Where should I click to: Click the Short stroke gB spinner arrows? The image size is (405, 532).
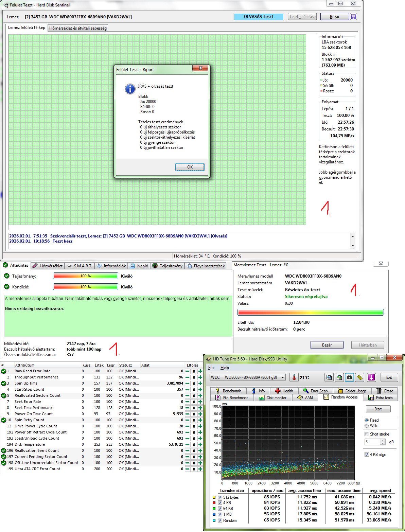point(383,442)
